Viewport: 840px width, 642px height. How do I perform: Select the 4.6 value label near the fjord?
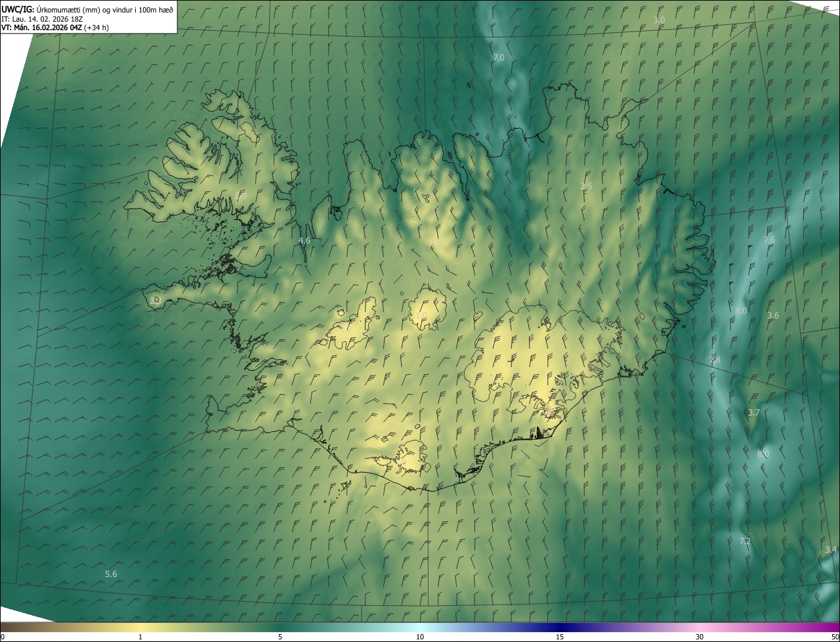click(x=304, y=241)
